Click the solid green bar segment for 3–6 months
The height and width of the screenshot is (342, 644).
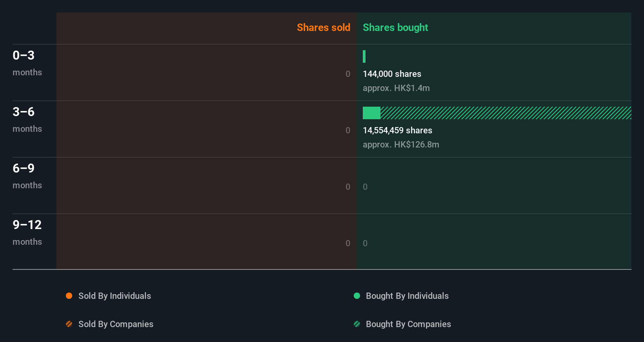371,113
